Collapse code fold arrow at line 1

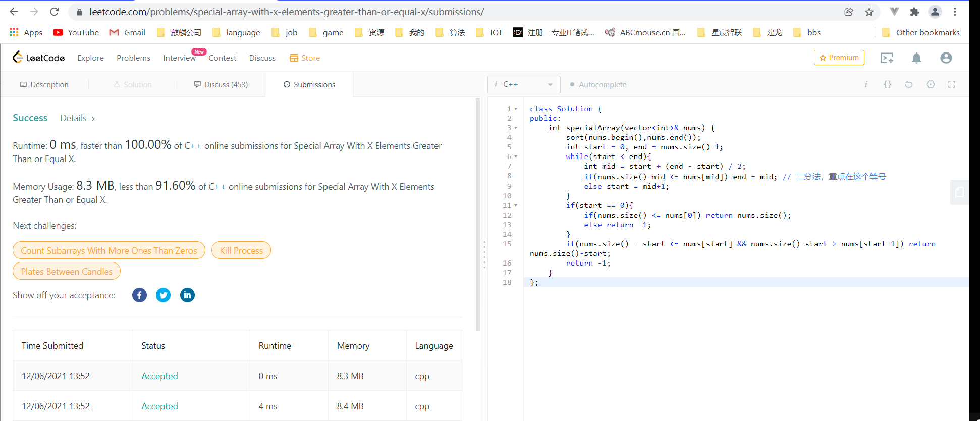pyautogui.click(x=516, y=109)
